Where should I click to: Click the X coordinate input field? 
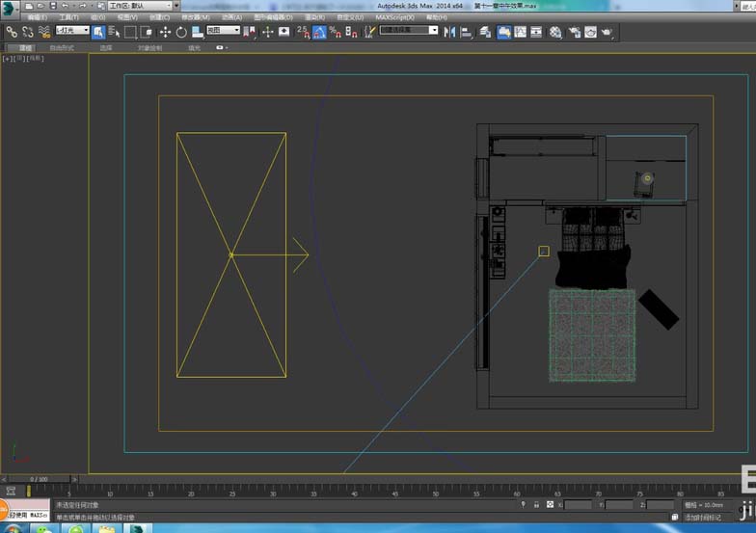point(578,504)
